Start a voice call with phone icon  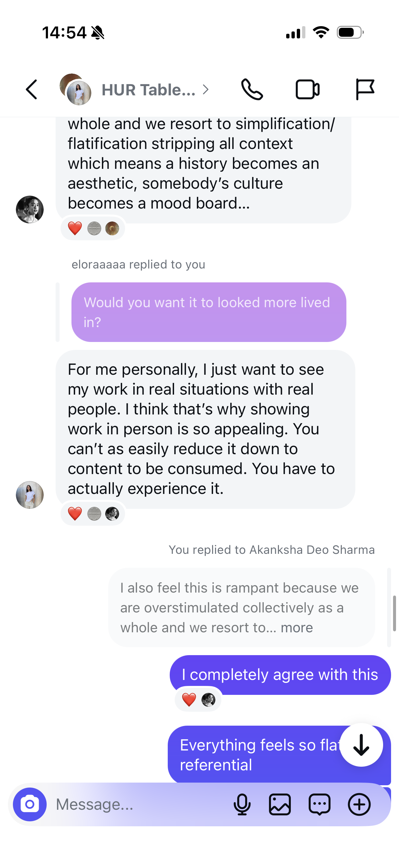pyautogui.click(x=252, y=90)
